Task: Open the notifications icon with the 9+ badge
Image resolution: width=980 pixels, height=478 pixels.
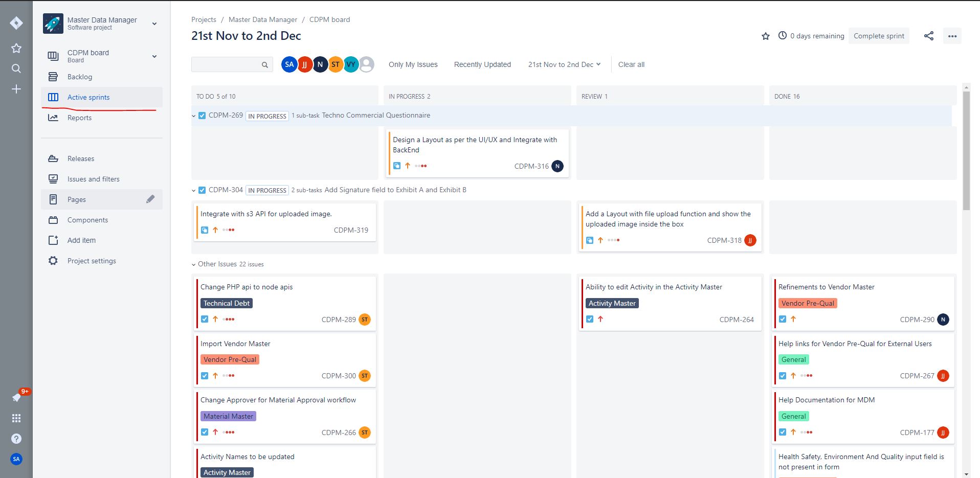Action: pos(16,398)
